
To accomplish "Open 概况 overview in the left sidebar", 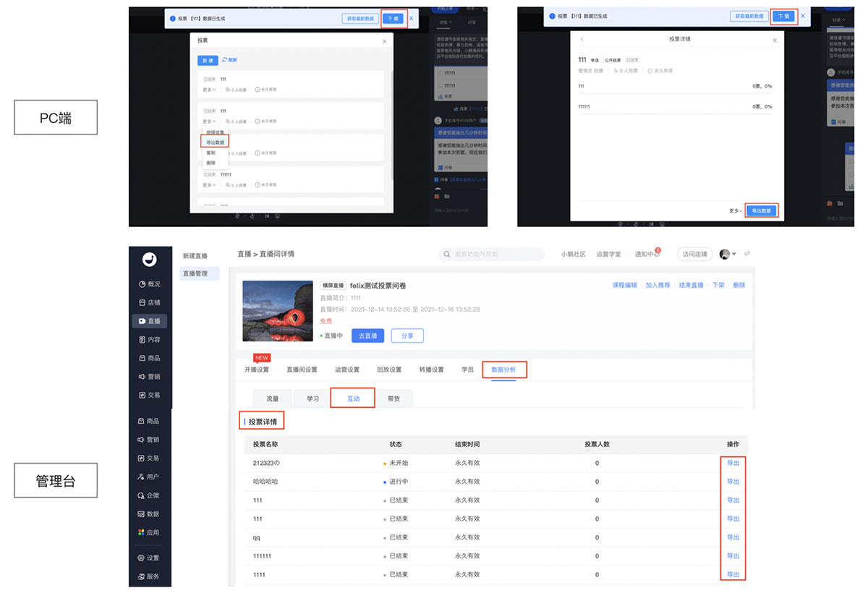I will point(149,284).
